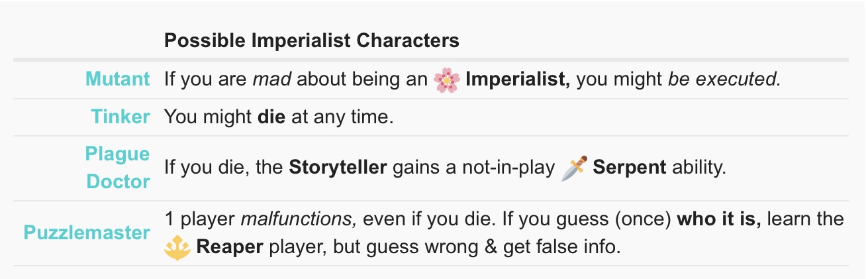Click the golden Reaper icon

176,248
